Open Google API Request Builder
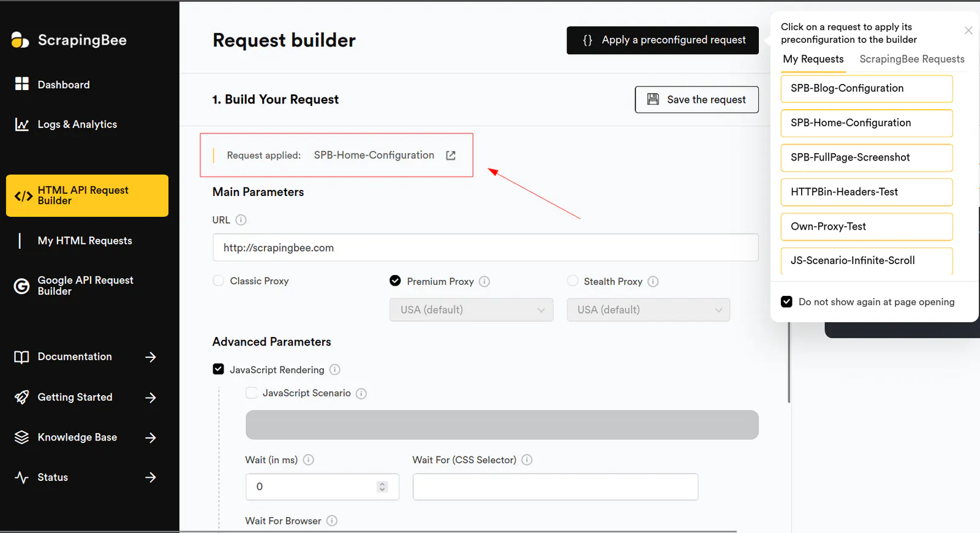The width and height of the screenshot is (980, 533). tap(85, 285)
